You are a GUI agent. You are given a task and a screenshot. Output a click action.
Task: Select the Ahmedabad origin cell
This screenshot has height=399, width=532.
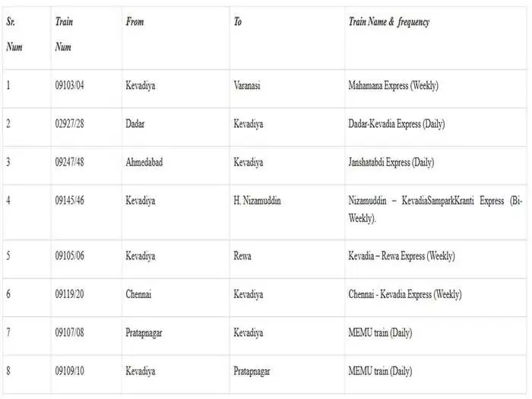(x=144, y=162)
